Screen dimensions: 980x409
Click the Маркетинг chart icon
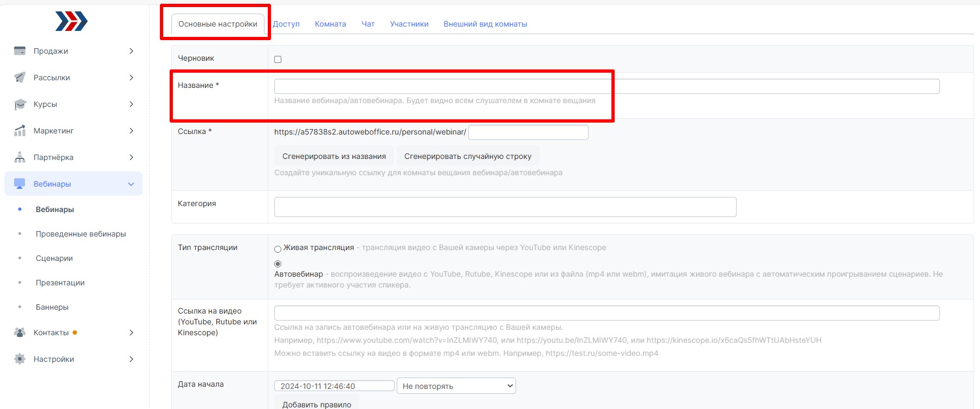20,131
